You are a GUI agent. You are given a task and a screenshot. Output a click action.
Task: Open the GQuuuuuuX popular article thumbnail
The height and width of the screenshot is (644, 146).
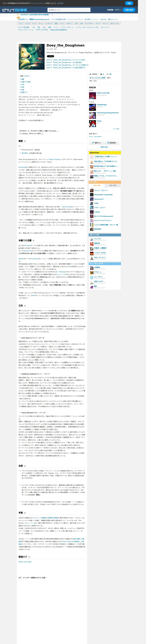[92, 199]
